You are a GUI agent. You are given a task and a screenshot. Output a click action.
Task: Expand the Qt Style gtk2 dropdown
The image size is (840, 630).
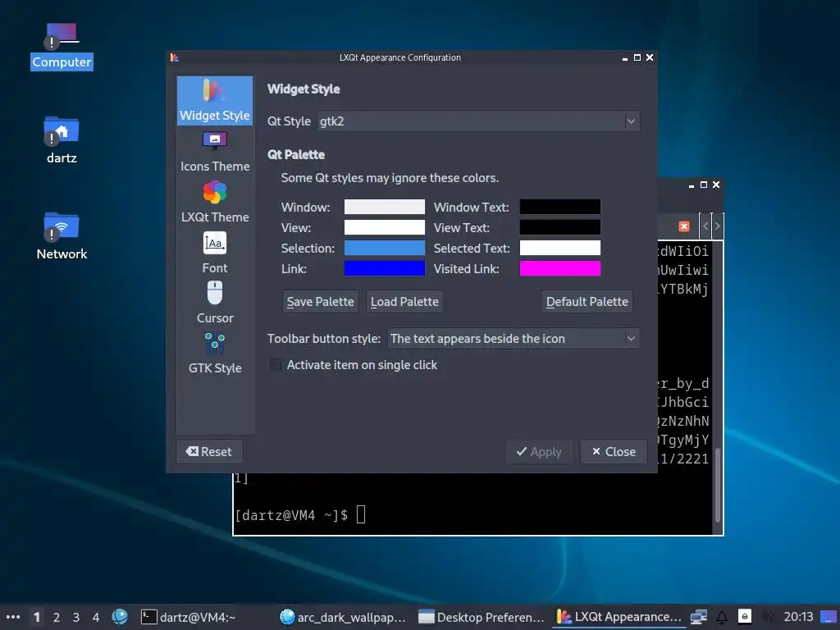[478, 121]
